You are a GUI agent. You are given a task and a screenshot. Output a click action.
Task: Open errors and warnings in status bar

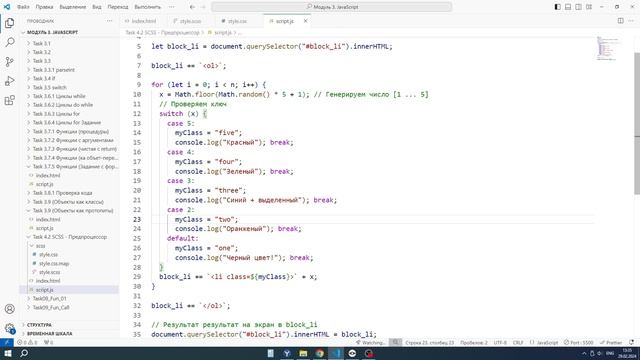(27, 342)
